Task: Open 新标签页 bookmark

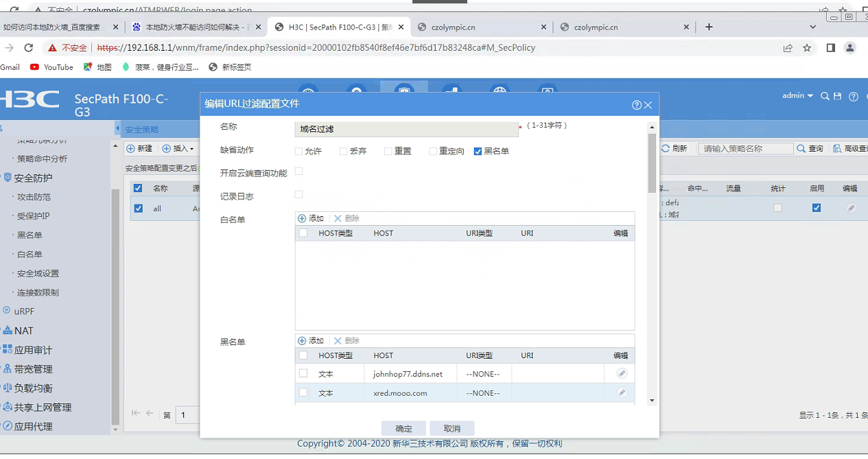Action: coord(230,67)
